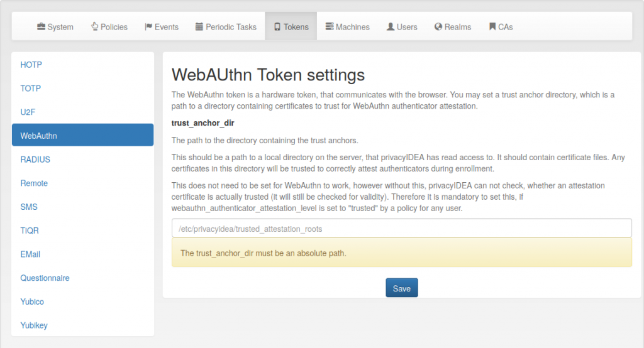Viewport: 644px width, 348px height.
Task: Click the bookmark icon next to CAs
Action: click(x=492, y=26)
